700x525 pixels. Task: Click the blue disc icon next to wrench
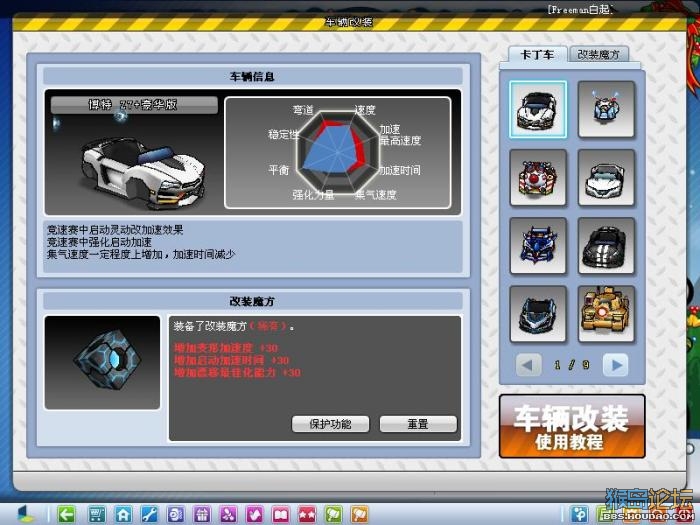[x=175, y=514]
